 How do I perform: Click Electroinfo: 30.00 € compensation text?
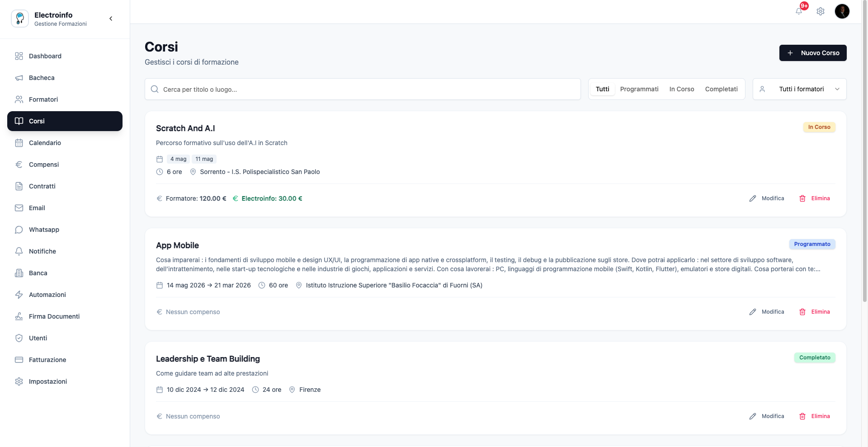pos(272,198)
